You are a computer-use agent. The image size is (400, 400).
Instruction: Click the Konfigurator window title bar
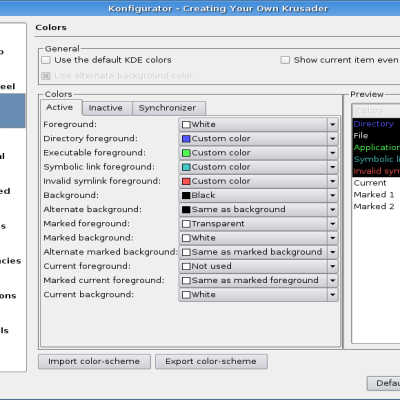pos(200,8)
